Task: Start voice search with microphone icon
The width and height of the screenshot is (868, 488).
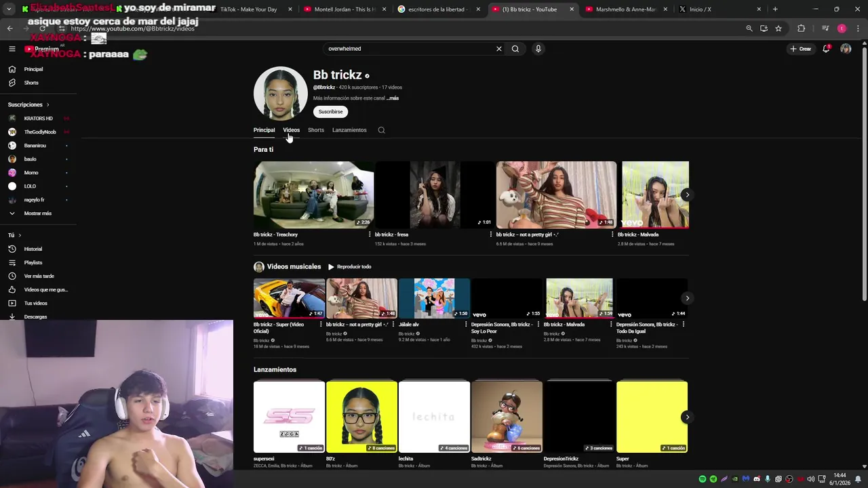Action: (x=538, y=49)
